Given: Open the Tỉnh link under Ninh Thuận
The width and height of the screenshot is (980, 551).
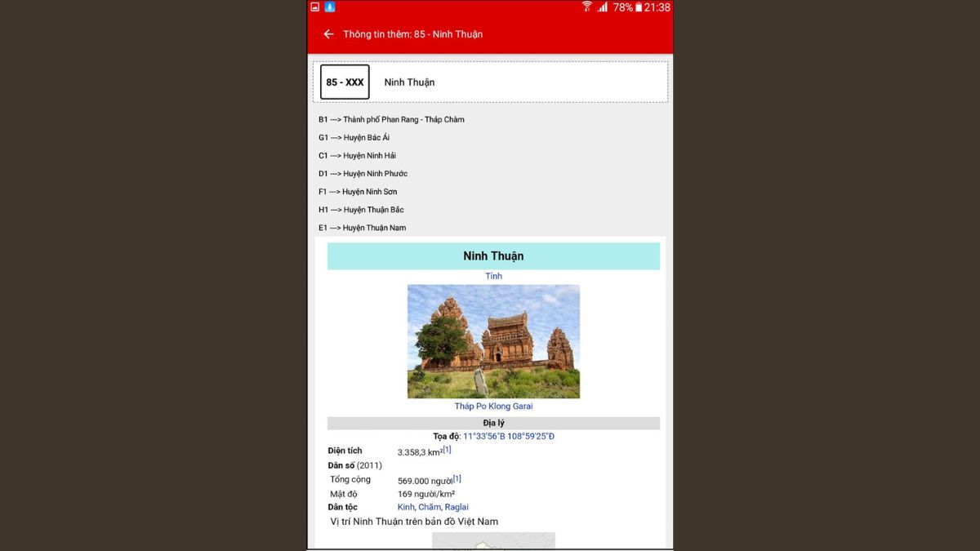Looking at the screenshot, I should [493, 276].
